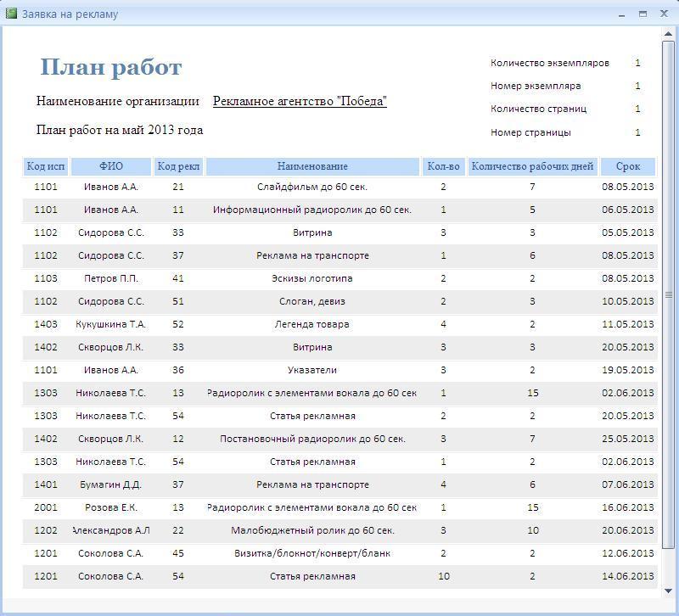Image resolution: width=679 pixels, height=616 pixels.
Task: Click the report window icon in the title bar
Action: pos(11,14)
